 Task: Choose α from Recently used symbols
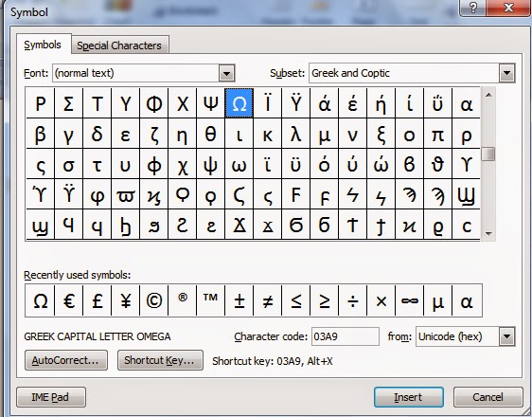coord(467,300)
